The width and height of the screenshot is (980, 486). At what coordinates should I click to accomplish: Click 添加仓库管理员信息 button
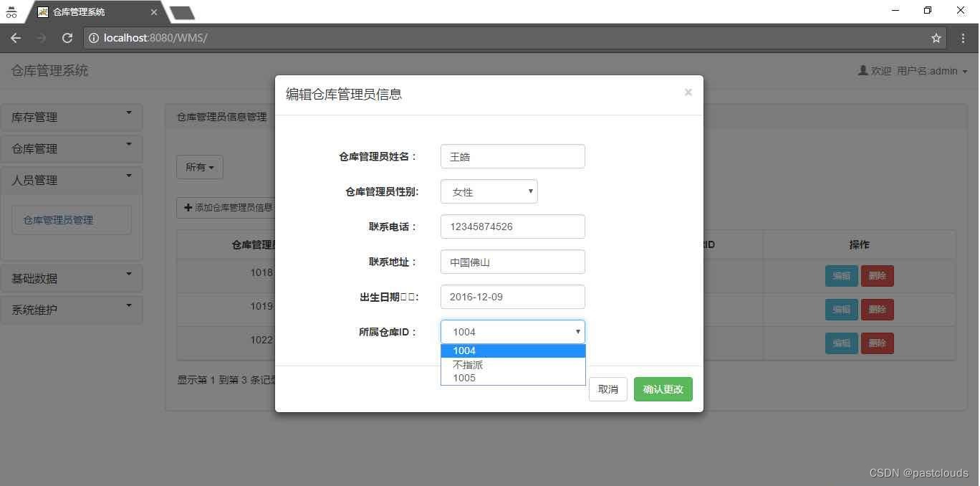coord(226,208)
